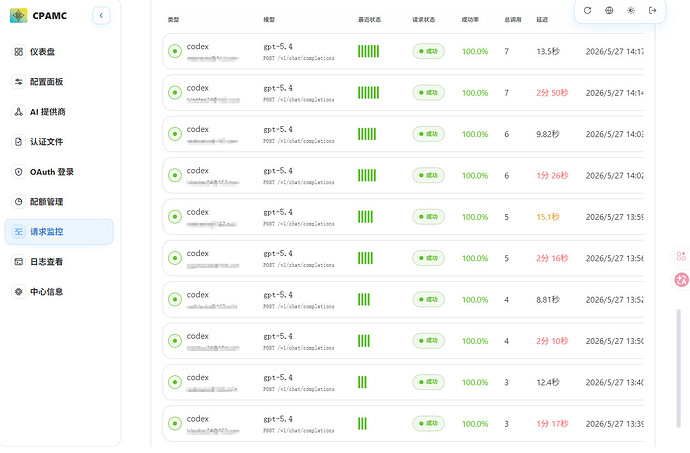690x453 pixels.
Task: Collapse the sidebar with the chevron button
Action: (x=101, y=16)
